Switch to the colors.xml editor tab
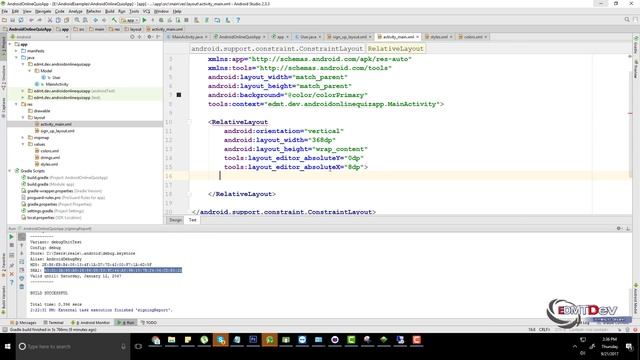Image resolution: width=640 pixels, height=360 pixels. [473, 37]
